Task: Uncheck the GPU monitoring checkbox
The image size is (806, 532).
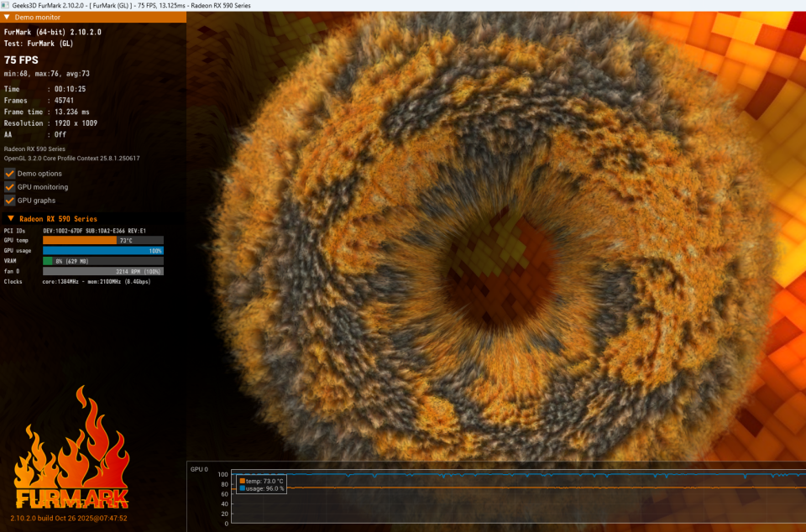Action: 10,187
